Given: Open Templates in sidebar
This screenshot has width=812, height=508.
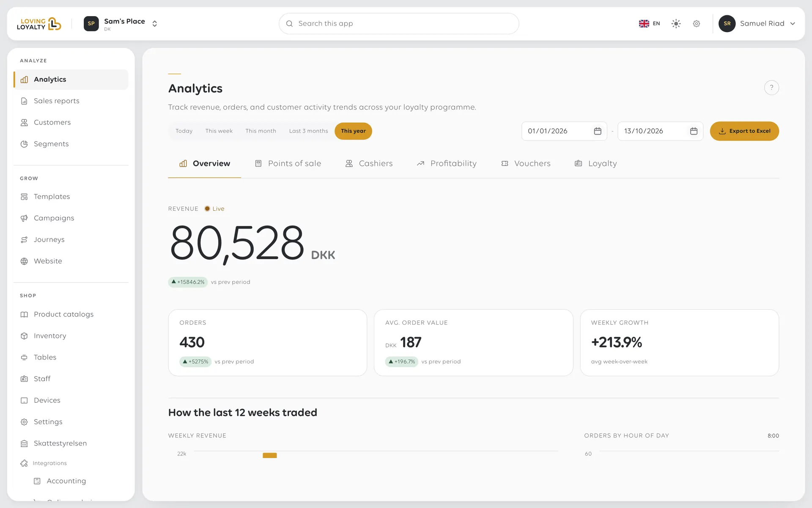Looking at the screenshot, I should coord(71,196).
